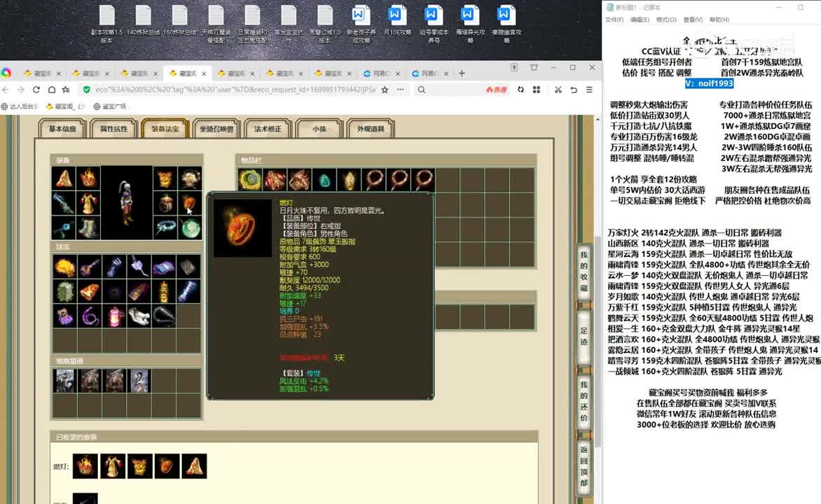Select the silver gauntlet magic treasure

point(114,267)
